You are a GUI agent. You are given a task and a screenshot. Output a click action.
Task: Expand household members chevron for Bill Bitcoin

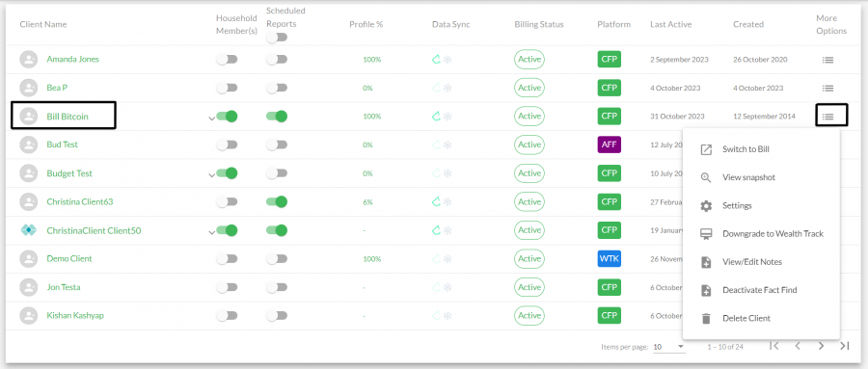(211, 118)
